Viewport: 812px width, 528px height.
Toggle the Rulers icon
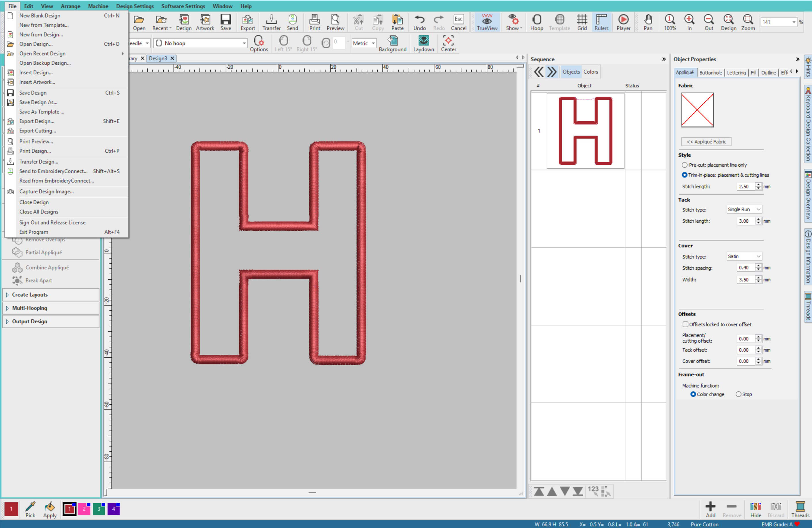[x=601, y=22]
